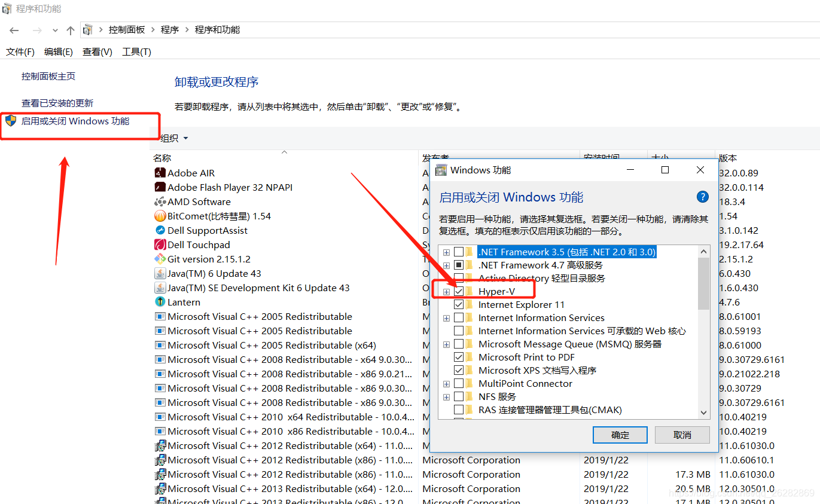Click the feature list scrollbar thumb
This screenshot has height=504, width=820.
coord(704,283)
